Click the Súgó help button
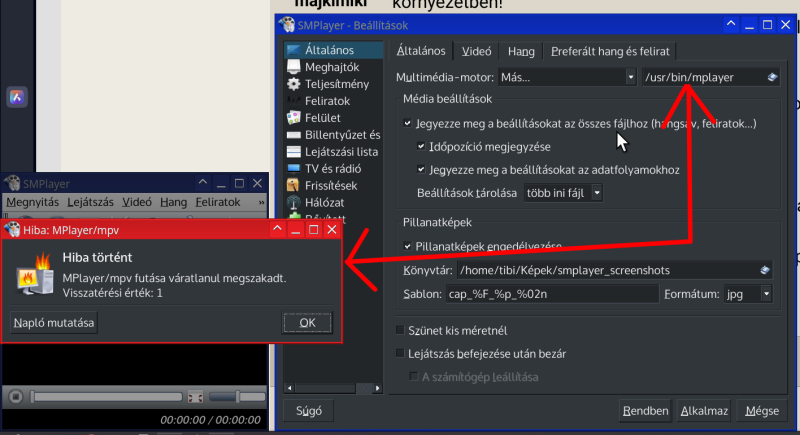800x435 pixels. pos(309,411)
